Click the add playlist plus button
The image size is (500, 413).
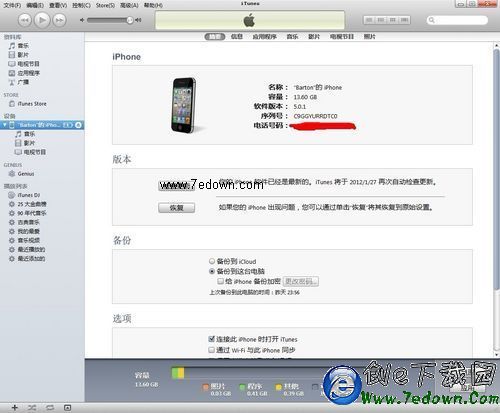pyautogui.click(x=14, y=408)
